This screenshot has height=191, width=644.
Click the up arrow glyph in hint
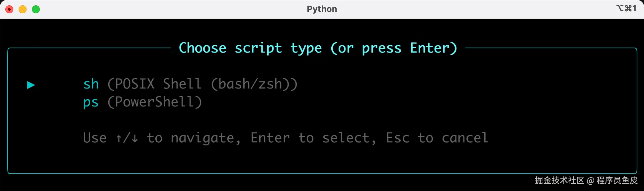(x=119, y=138)
